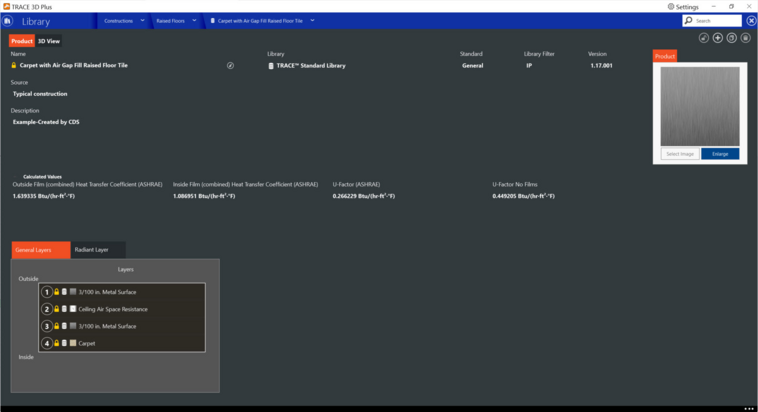Screen dimensions: 758x412
Task: Click the database icon on layer 1
Action: pyautogui.click(x=64, y=292)
